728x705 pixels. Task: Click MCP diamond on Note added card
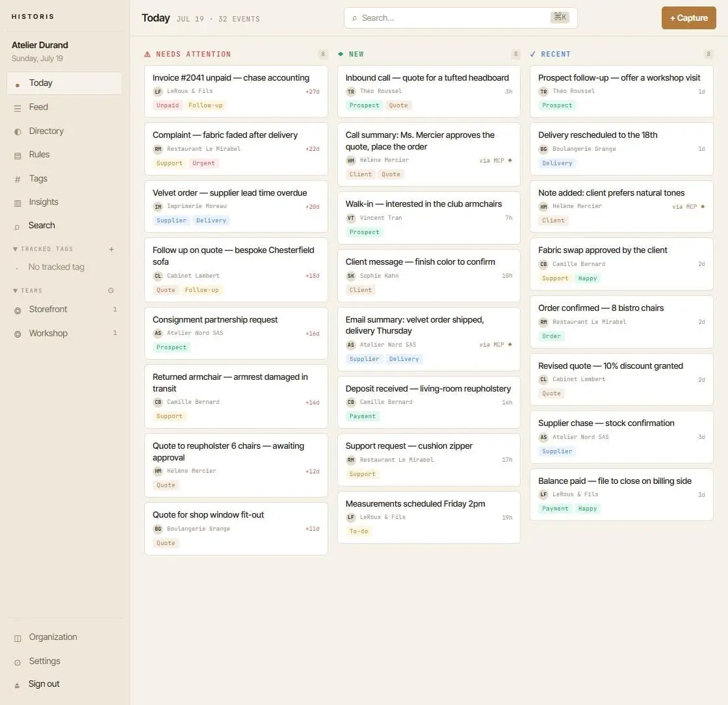[703, 206]
